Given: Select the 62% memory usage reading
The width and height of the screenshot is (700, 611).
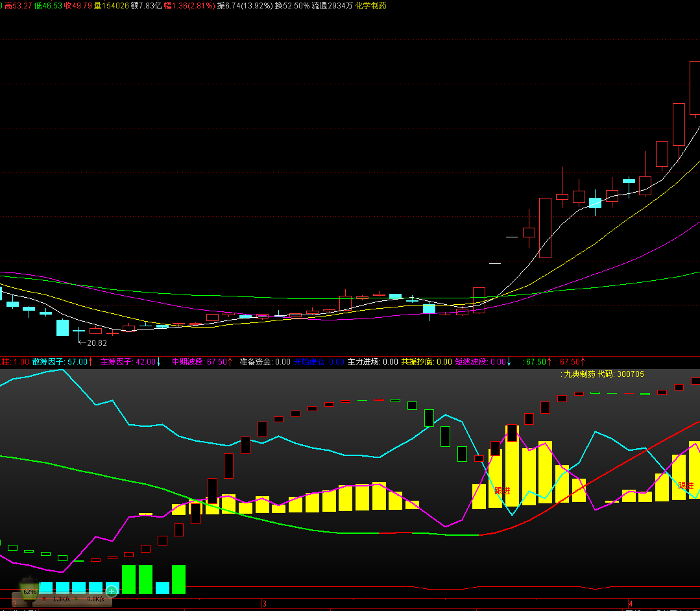Looking at the screenshot, I should (x=30, y=592).
